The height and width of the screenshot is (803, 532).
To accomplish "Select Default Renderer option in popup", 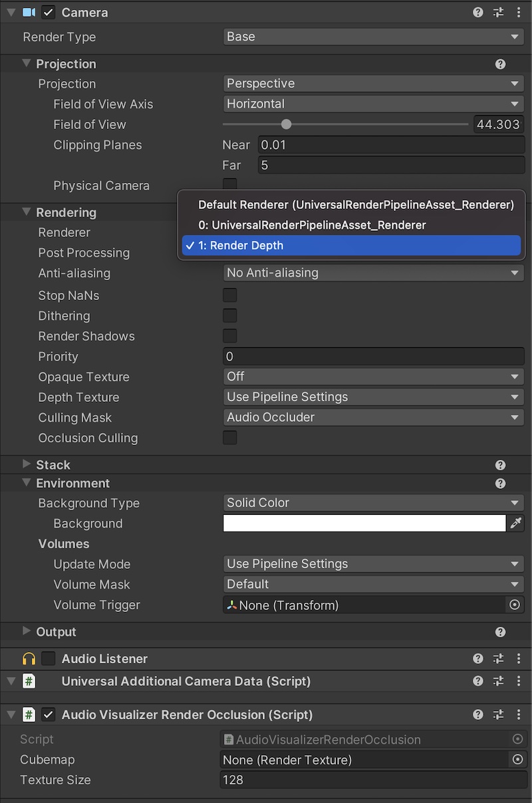I will pos(356,205).
